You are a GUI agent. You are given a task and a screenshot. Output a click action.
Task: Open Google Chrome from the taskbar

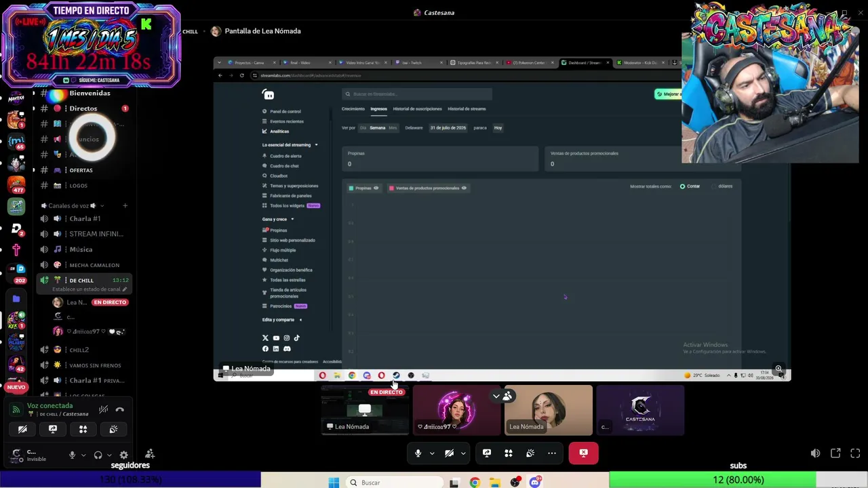[x=475, y=483]
